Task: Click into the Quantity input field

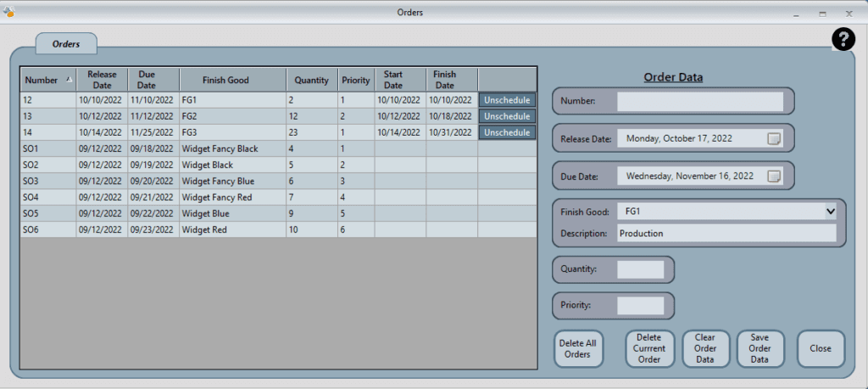Action: coord(640,270)
